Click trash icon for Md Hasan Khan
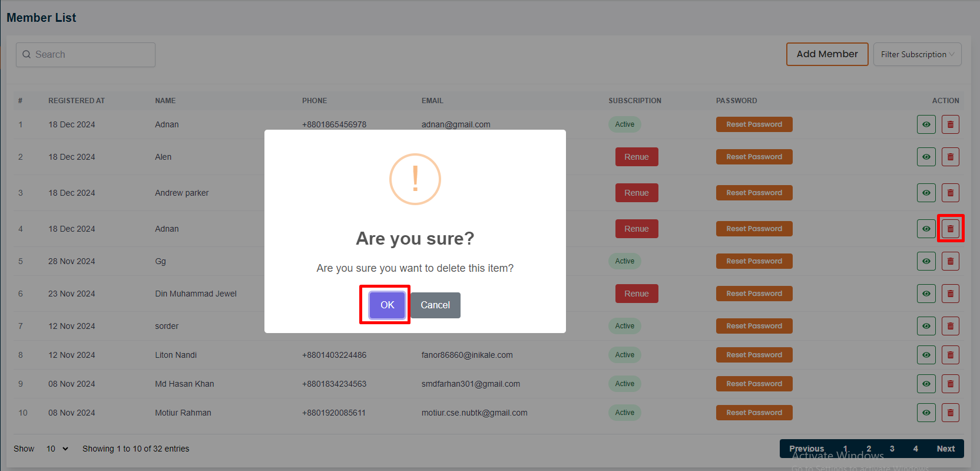 pos(950,384)
